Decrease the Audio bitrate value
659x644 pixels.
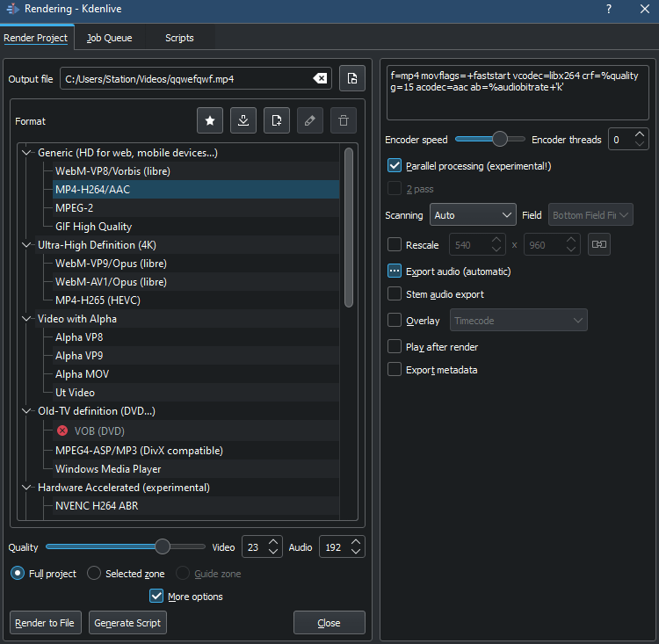pyautogui.click(x=356, y=552)
